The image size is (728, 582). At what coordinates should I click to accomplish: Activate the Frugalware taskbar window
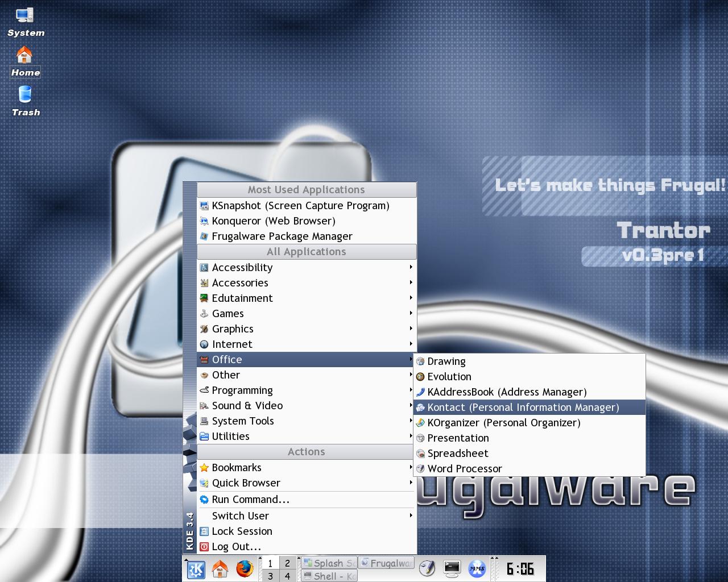coord(387,563)
